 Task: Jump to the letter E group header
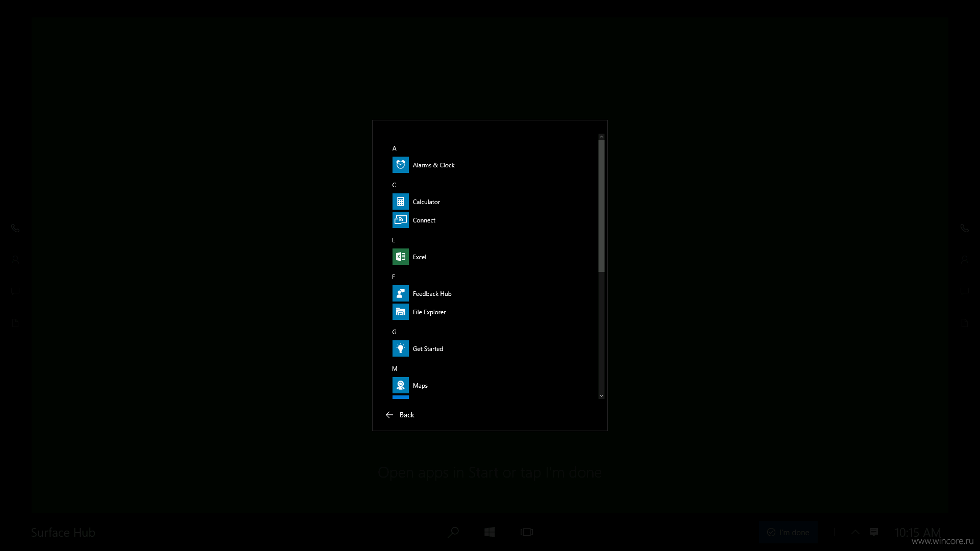[394, 240]
